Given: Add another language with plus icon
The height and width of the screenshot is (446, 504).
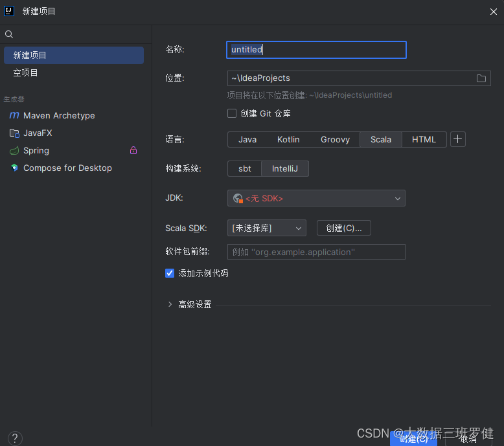Looking at the screenshot, I should tap(458, 139).
